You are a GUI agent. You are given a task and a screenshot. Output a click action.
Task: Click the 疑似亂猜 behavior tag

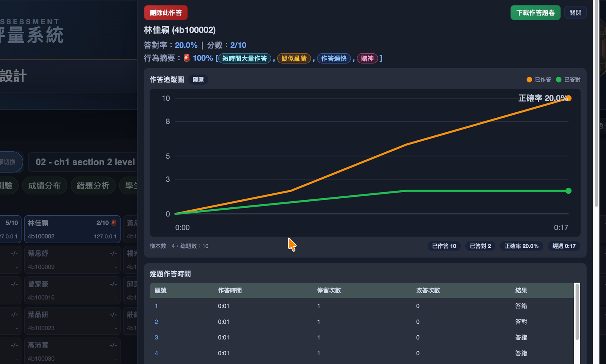click(294, 58)
